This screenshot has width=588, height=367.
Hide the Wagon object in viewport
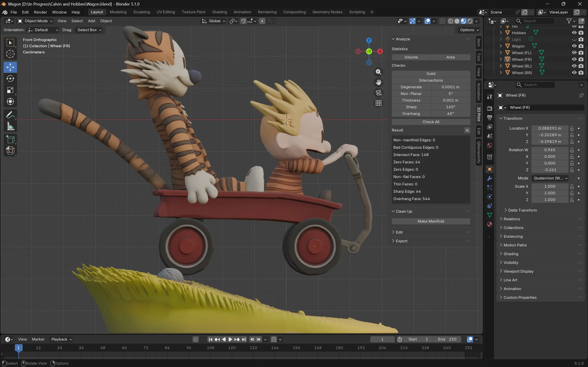pyautogui.click(x=574, y=46)
